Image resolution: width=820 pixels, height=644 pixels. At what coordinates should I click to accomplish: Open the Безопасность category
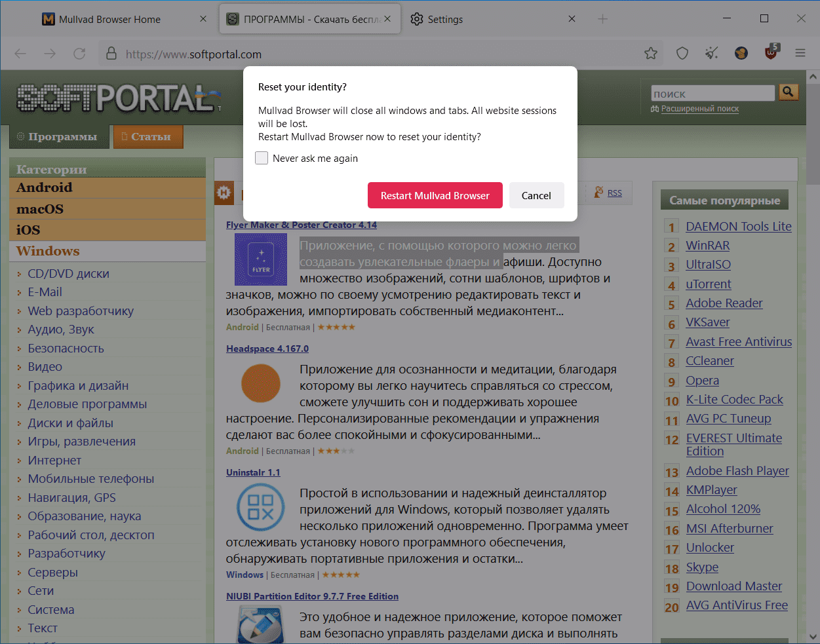coord(66,348)
